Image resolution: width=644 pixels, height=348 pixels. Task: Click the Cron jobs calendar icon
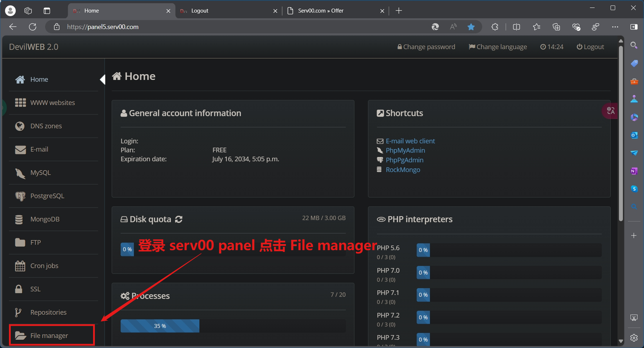click(20, 266)
